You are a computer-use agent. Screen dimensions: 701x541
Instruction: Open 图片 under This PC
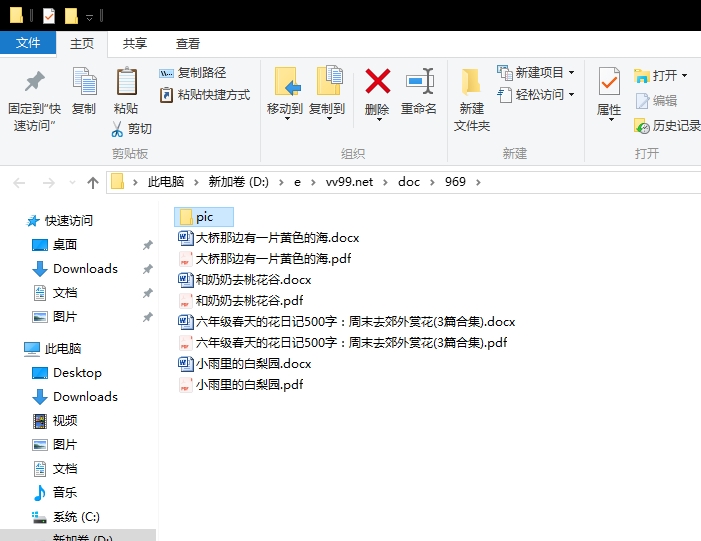click(55, 445)
